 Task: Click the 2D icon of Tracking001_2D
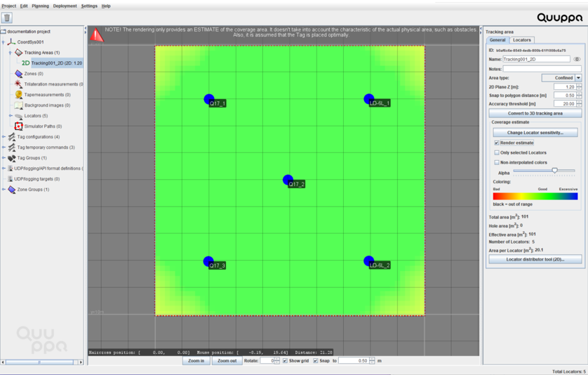pyautogui.click(x=25, y=63)
